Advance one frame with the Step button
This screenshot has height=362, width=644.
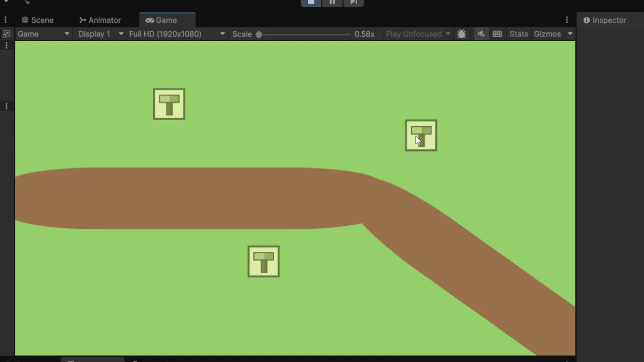click(x=353, y=3)
